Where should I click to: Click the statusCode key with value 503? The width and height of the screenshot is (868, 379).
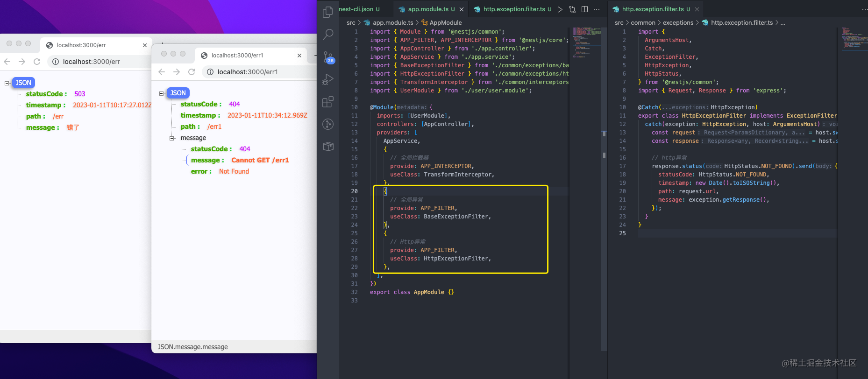pos(46,94)
